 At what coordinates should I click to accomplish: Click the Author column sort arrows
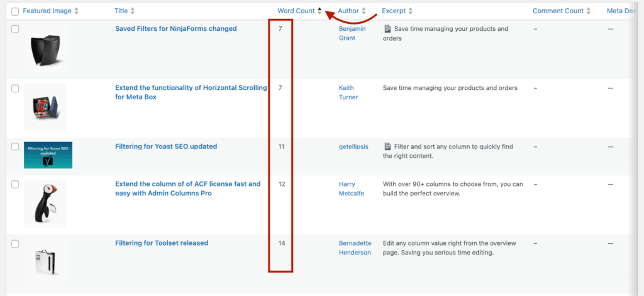[x=364, y=11]
